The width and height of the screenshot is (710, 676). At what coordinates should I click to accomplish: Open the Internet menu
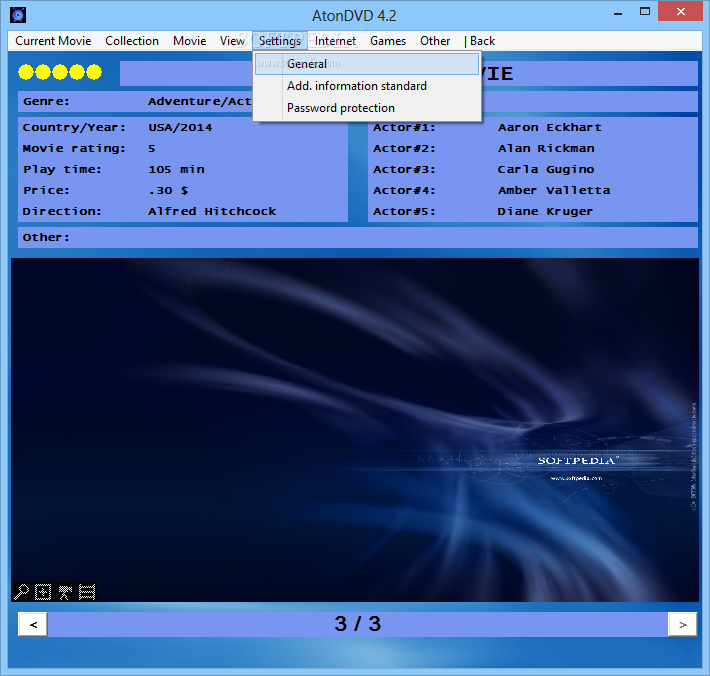(x=336, y=41)
